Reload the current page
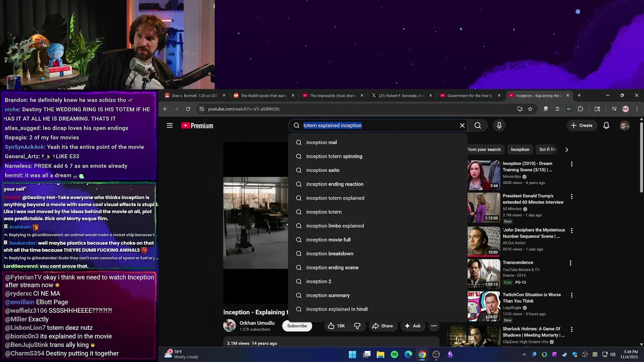644x362 pixels. coord(188,109)
